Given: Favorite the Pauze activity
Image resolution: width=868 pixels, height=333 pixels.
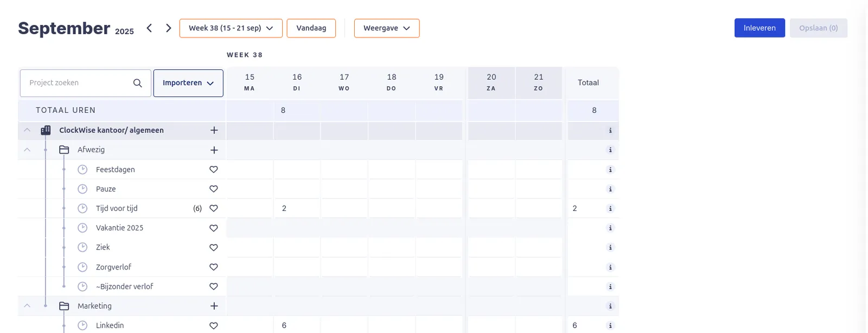Looking at the screenshot, I should pos(214,189).
